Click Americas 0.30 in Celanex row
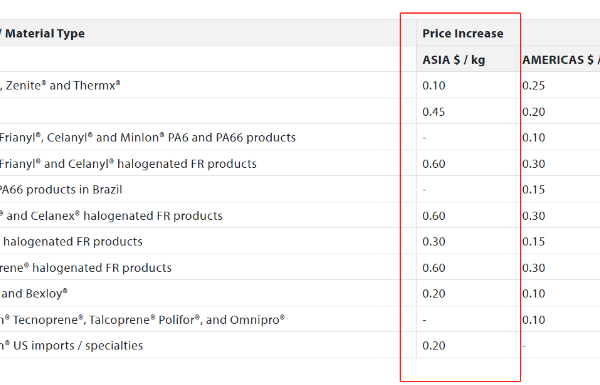 point(533,216)
